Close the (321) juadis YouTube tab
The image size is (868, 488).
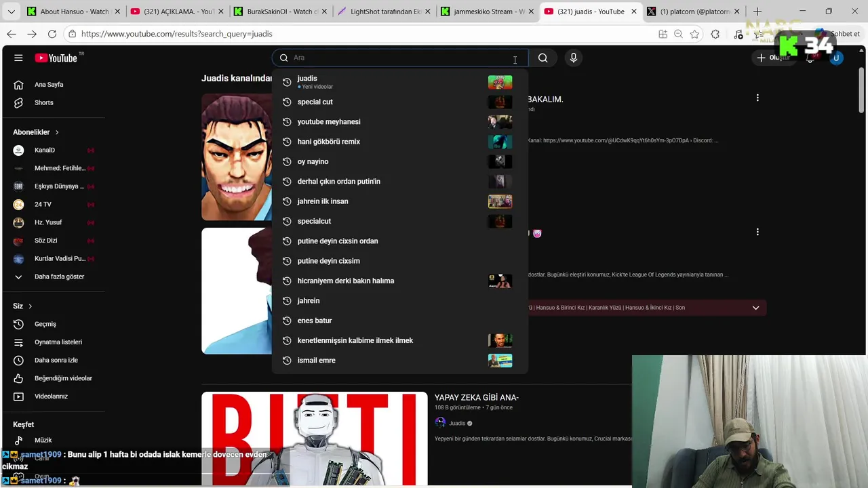[x=634, y=12]
